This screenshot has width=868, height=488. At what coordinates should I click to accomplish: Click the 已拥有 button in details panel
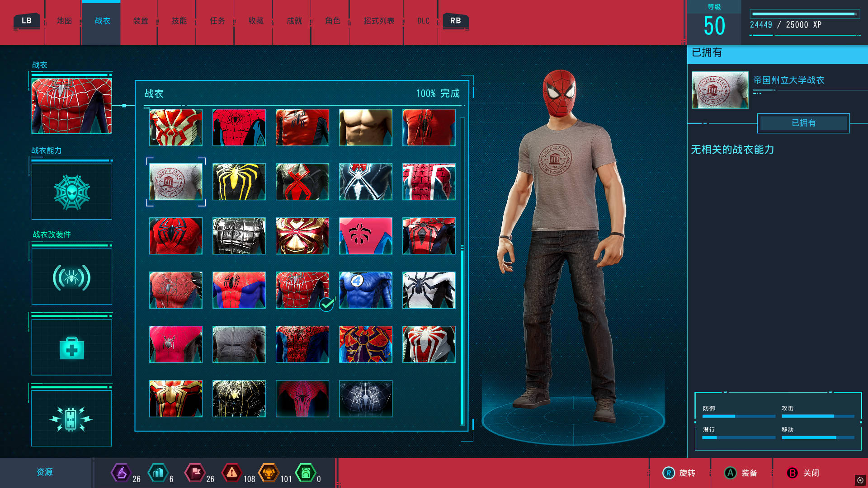[x=803, y=123]
